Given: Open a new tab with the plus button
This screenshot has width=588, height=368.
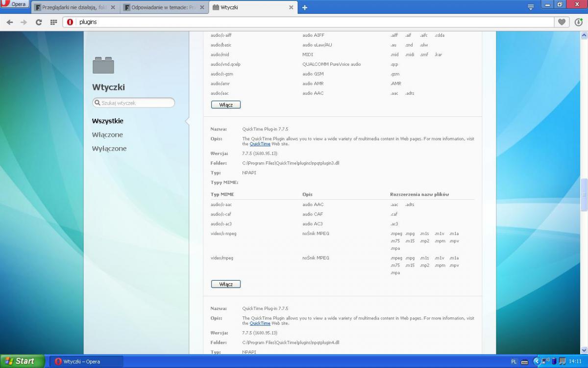Looking at the screenshot, I should (305, 7).
